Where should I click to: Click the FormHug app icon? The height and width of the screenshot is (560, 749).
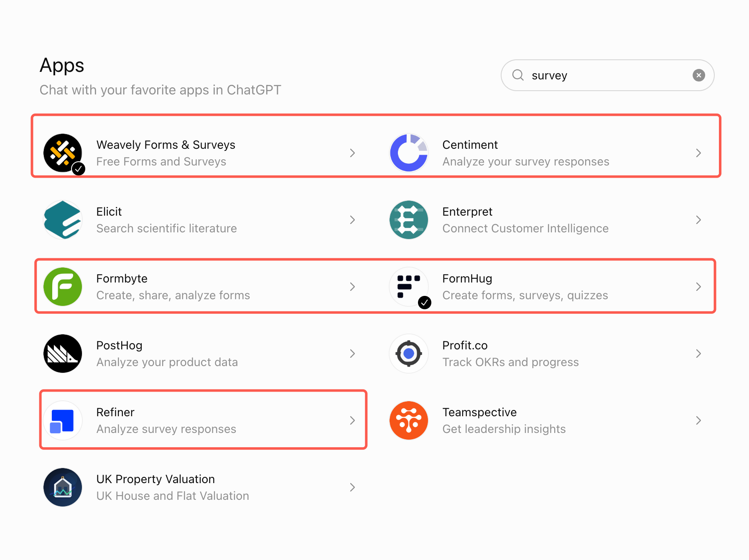point(409,287)
